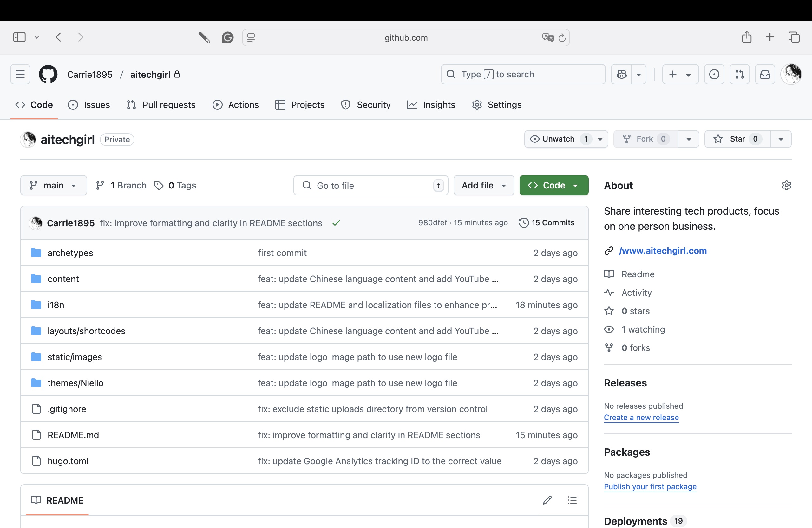The image size is (812, 528).
Task: Click Safari share icon
Action: (x=746, y=37)
